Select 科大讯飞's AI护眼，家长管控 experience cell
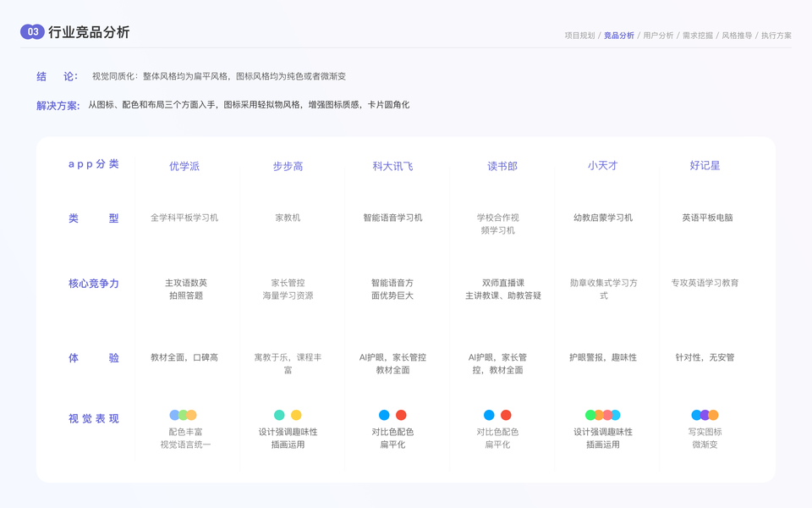This screenshot has width=812, height=508. [392, 363]
